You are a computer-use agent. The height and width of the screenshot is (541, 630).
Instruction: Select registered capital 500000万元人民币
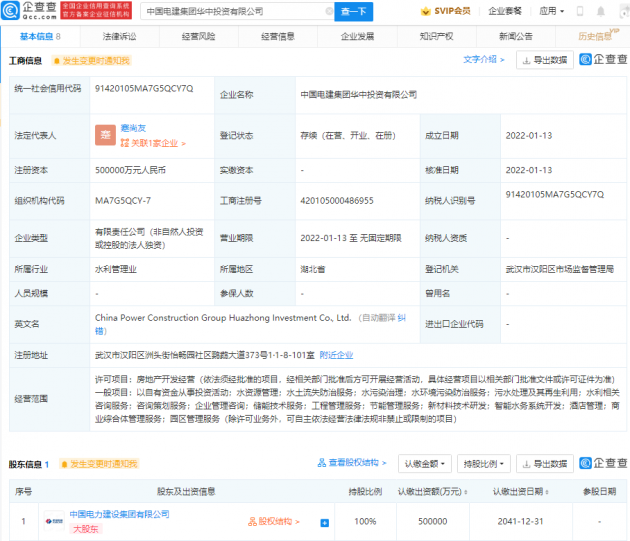[130, 170]
